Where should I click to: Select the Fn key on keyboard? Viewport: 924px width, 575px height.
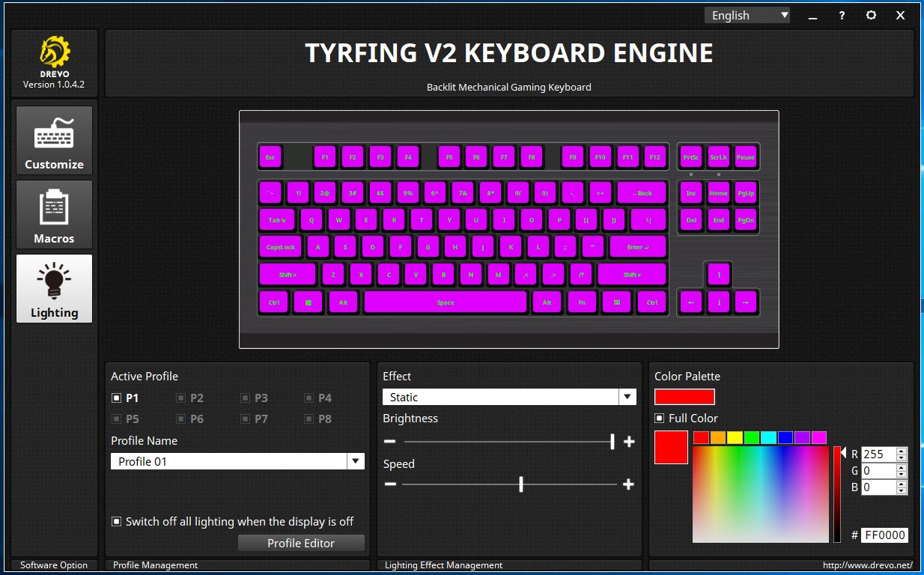point(582,302)
